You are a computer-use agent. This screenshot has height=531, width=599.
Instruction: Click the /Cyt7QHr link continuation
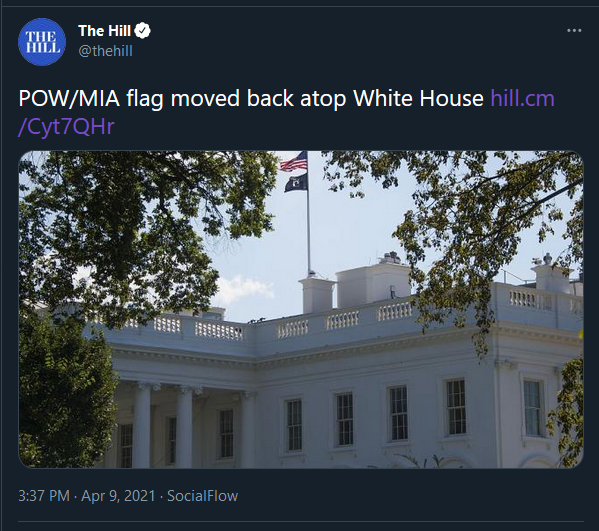66,127
